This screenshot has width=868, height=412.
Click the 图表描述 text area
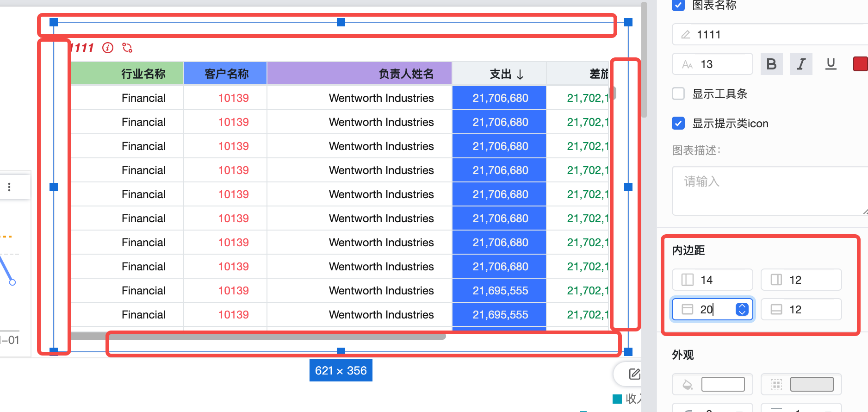(770, 191)
